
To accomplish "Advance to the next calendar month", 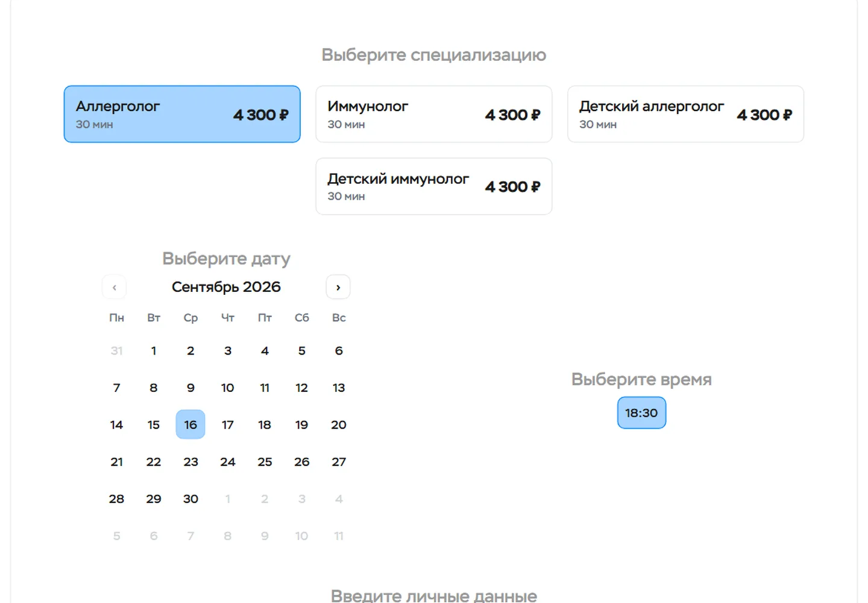I will coord(338,287).
